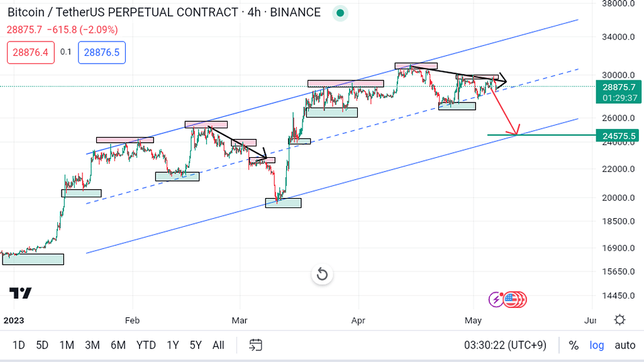Viewport: 644px width, 362px height.
Task: Click the purple lightning events icon
Action: point(496,300)
